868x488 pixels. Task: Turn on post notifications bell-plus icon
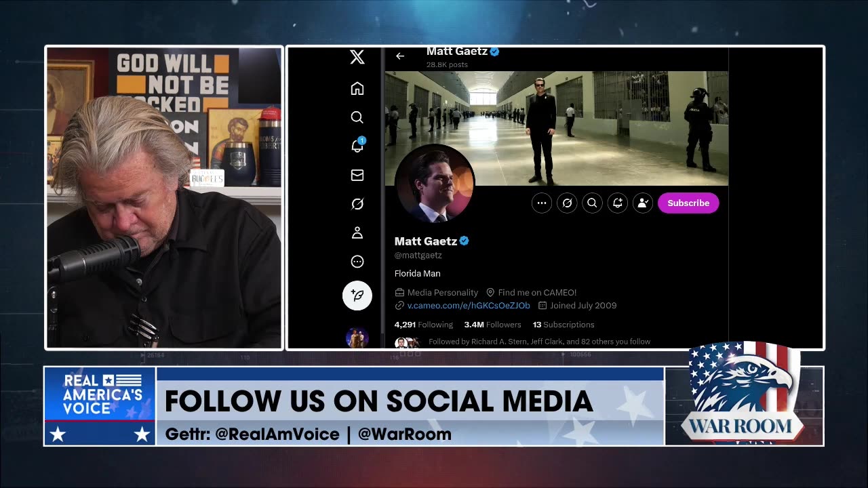(618, 203)
